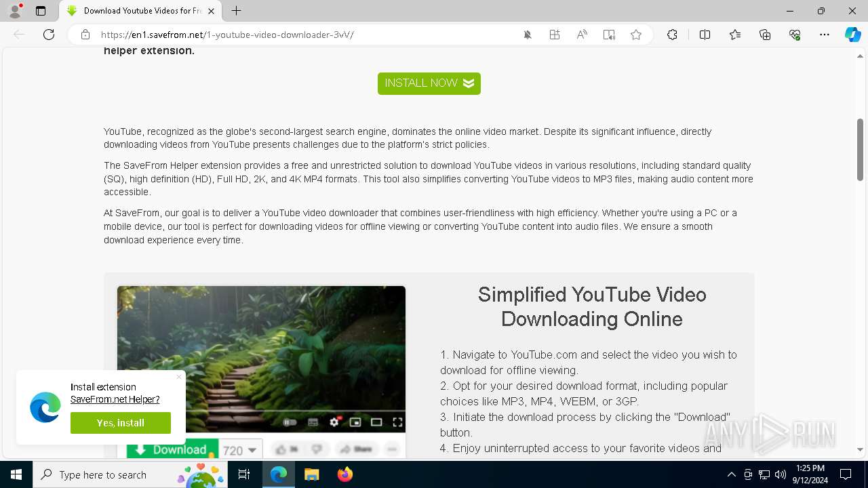This screenshot has height=488, width=868.
Task: Open Microsoft Edge from taskbar
Action: [279, 474]
